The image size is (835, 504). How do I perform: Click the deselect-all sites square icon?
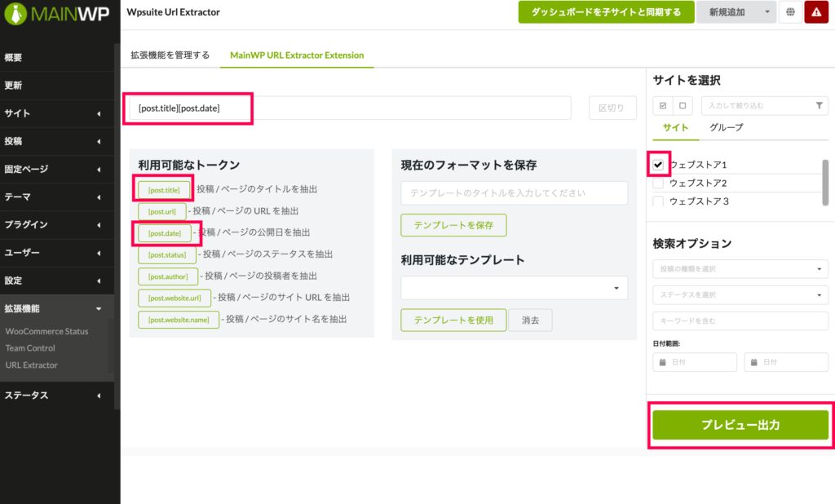tap(683, 105)
